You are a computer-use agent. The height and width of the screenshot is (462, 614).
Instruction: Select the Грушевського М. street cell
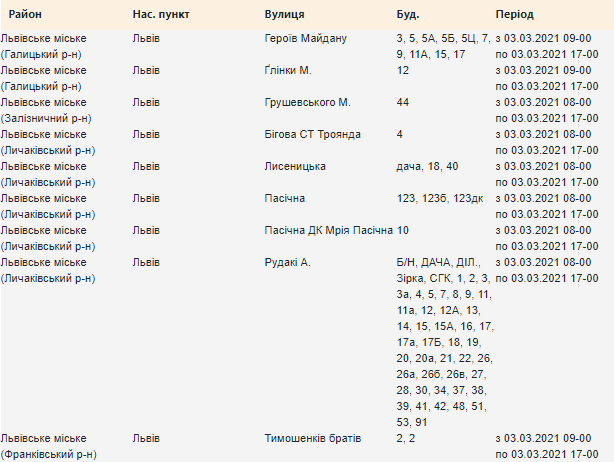307,103
